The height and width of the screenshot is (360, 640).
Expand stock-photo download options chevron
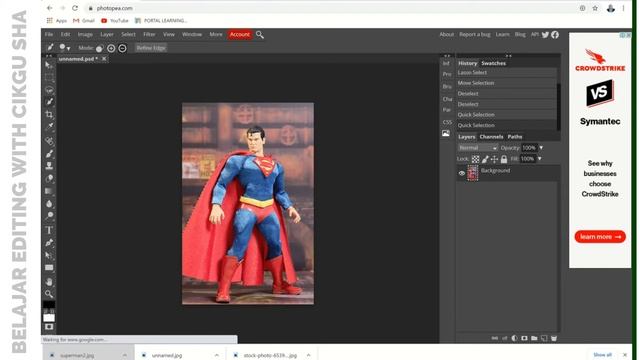coord(309,356)
